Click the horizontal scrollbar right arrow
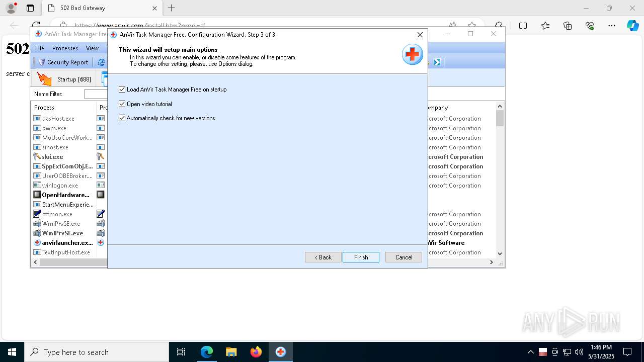The image size is (644, 362). pos(492,262)
